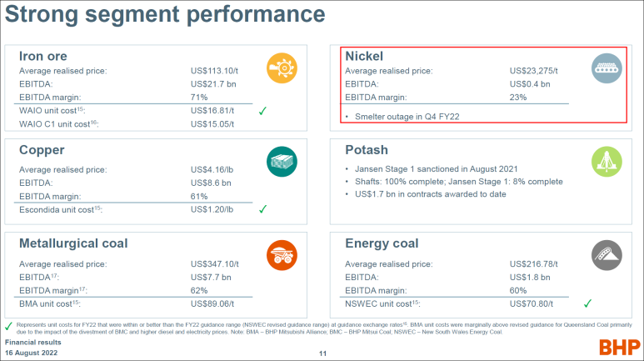The width and height of the screenshot is (644, 361).
Task: Click the yellow Iron ore excavator icon
Action: [282, 68]
